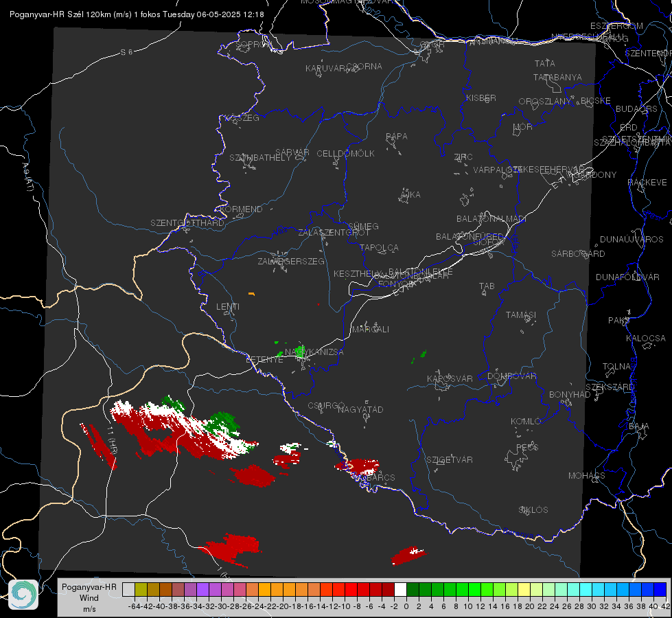Click the SZIGETVAR city label
Viewport: 672px width, 618px height.
pos(450,460)
